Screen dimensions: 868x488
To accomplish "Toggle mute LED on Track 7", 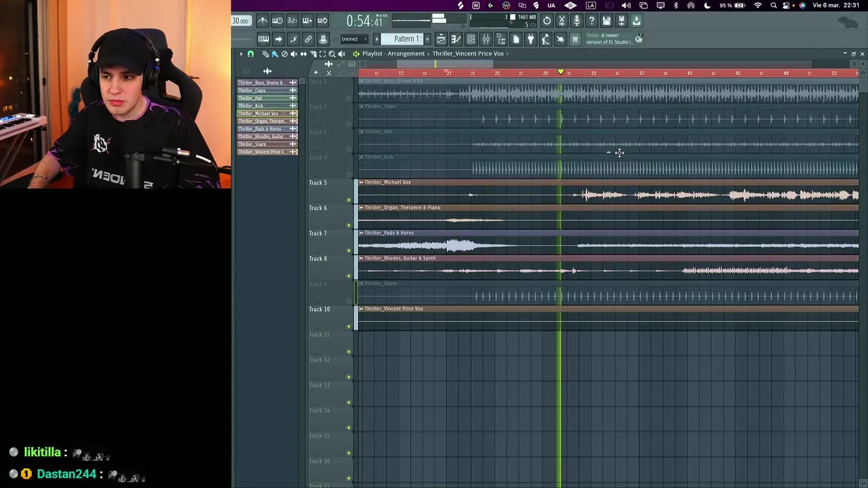I will pyautogui.click(x=349, y=251).
